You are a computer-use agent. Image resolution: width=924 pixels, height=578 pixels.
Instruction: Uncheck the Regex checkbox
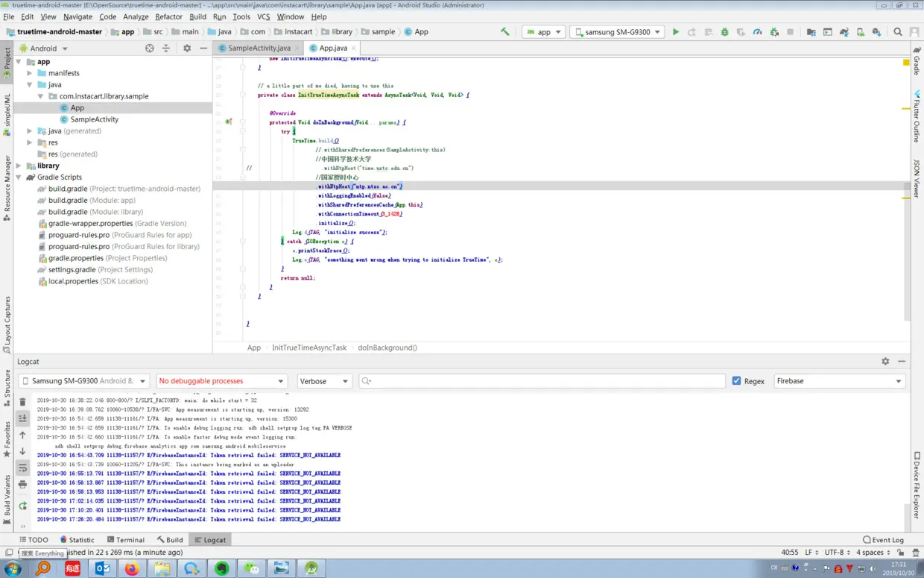click(736, 381)
